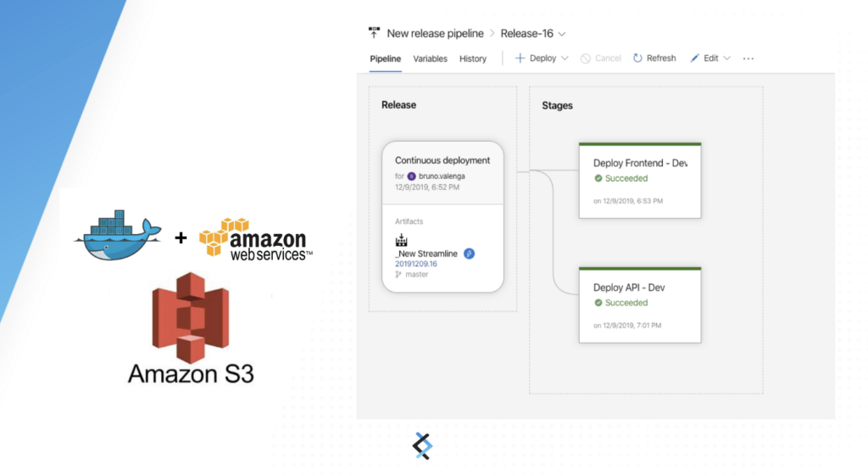This screenshot has height=475, width=868.
Task: Click the Cancel circle-slash icon
Action: point(586,59)
